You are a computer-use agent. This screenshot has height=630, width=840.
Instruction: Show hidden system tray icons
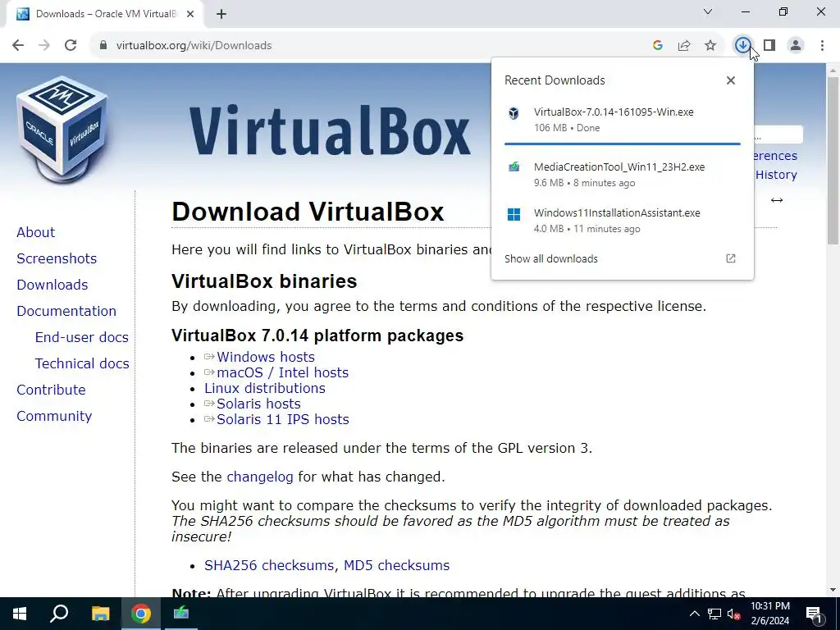click(x=694, y=614)
